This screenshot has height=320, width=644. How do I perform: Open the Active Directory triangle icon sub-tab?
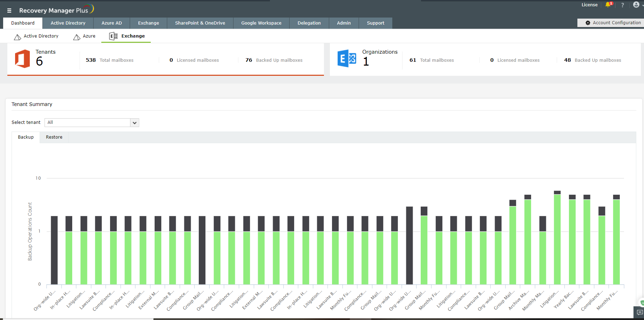17,36
